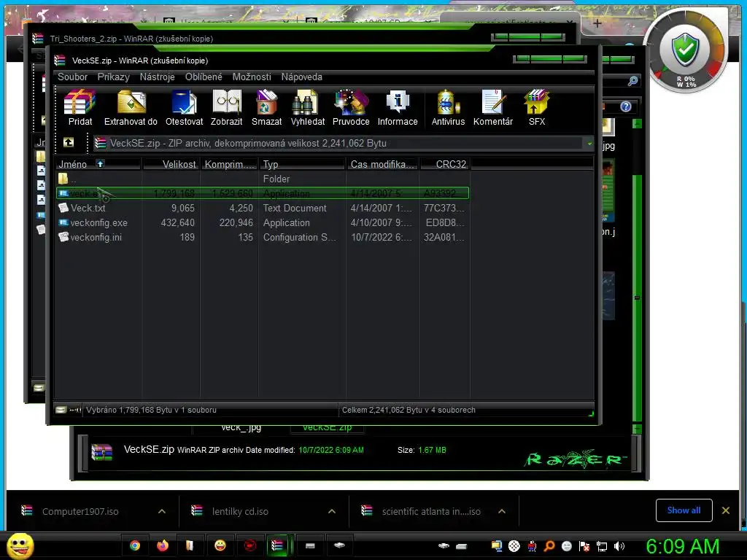This screenshot has width=747, height=560.
Task: Open the Príkazy menu
Action: pyautogui.click(x=113, y=77)
